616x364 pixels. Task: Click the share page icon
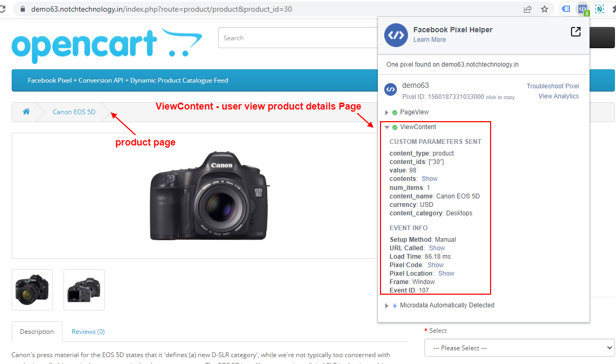(527, 9)
